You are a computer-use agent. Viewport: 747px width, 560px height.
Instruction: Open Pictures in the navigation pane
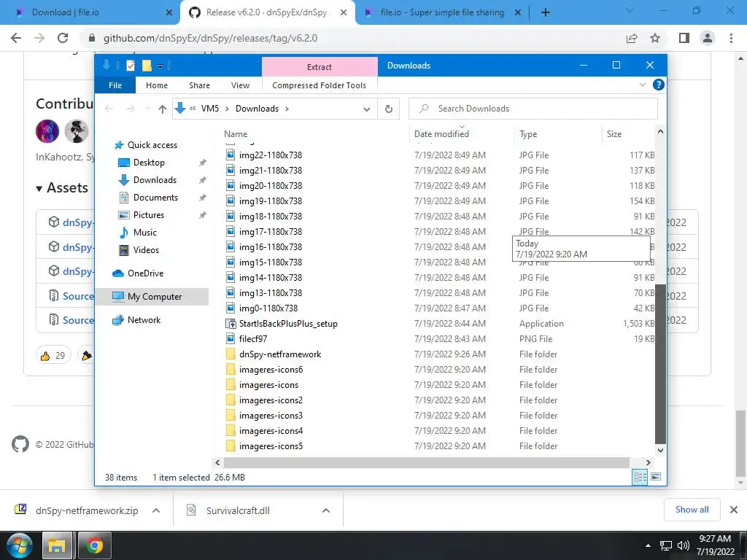point(149,215)
